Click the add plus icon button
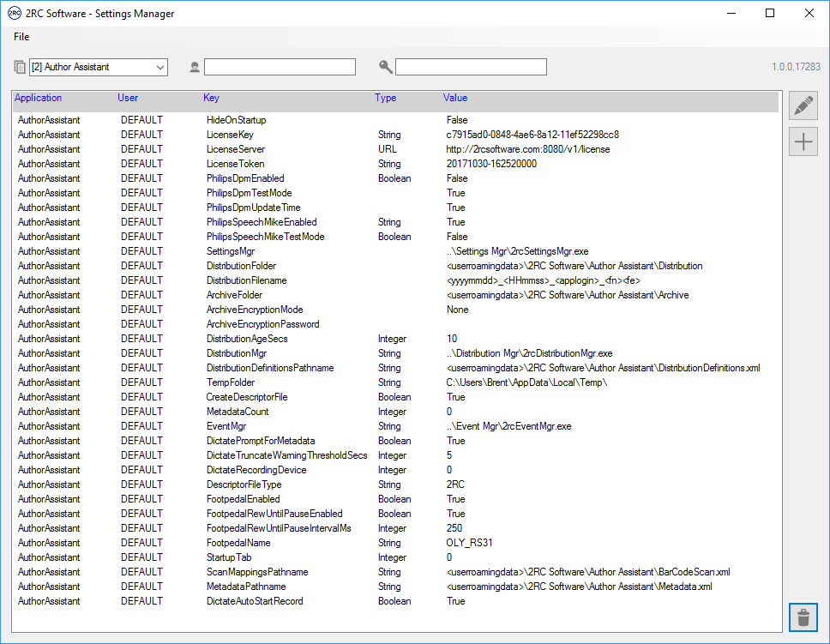 coord(803,141)
